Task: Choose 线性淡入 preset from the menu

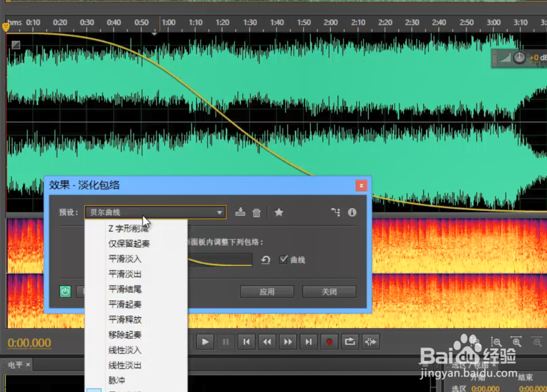Action: coord(124,350)
